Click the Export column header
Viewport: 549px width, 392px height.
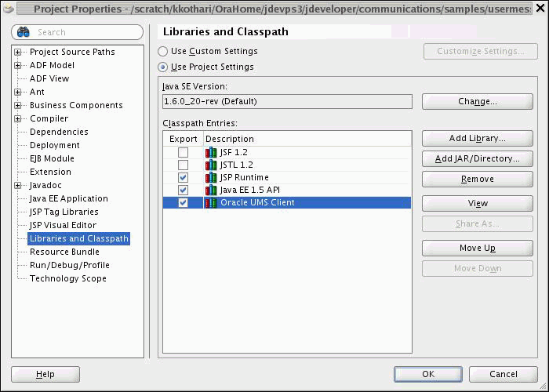(x=183, y=139)
